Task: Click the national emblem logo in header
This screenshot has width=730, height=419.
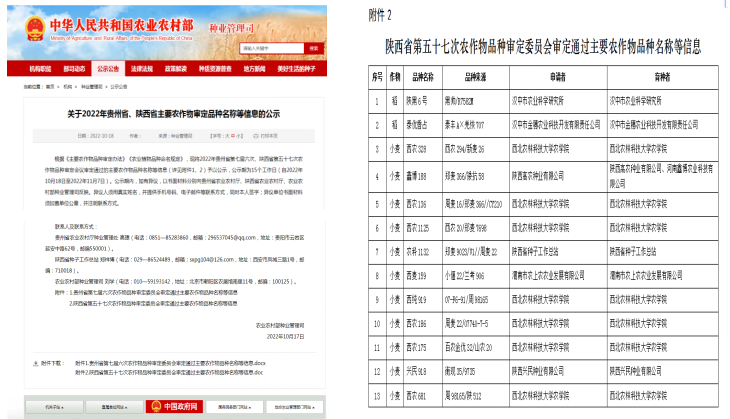Action: point(35,29)
